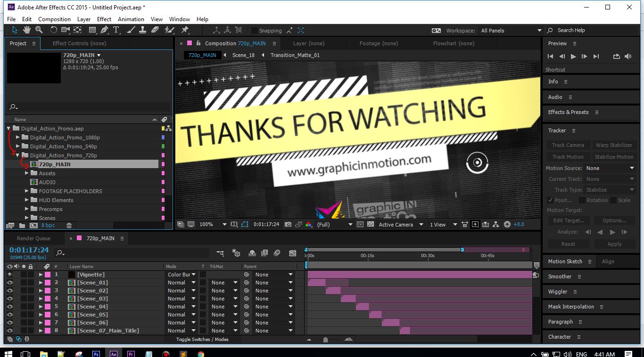Image resolution: width=644 pixels, height=357 pixels.
Task: Enable the Snapping checkbox
Action: 255,31
